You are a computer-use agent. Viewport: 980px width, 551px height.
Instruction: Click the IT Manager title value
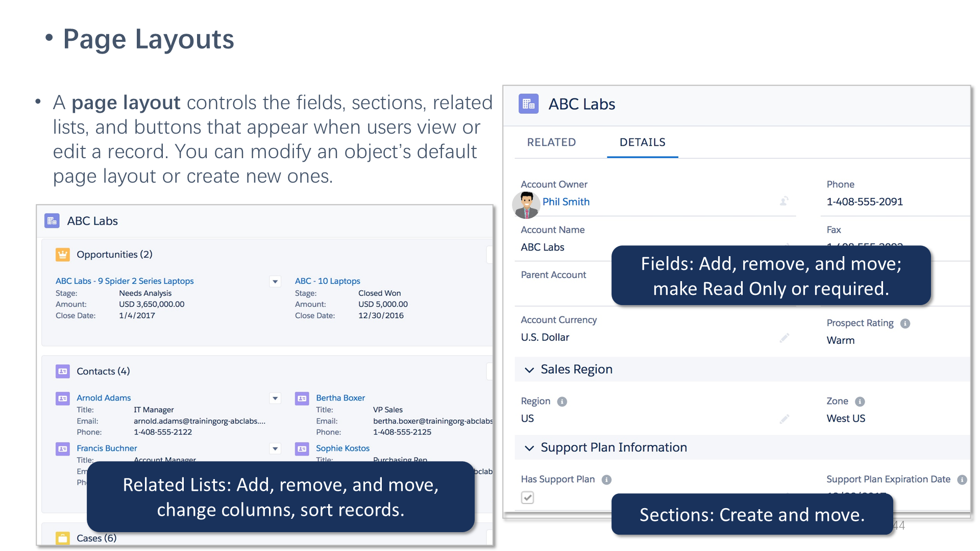[154, 410]
